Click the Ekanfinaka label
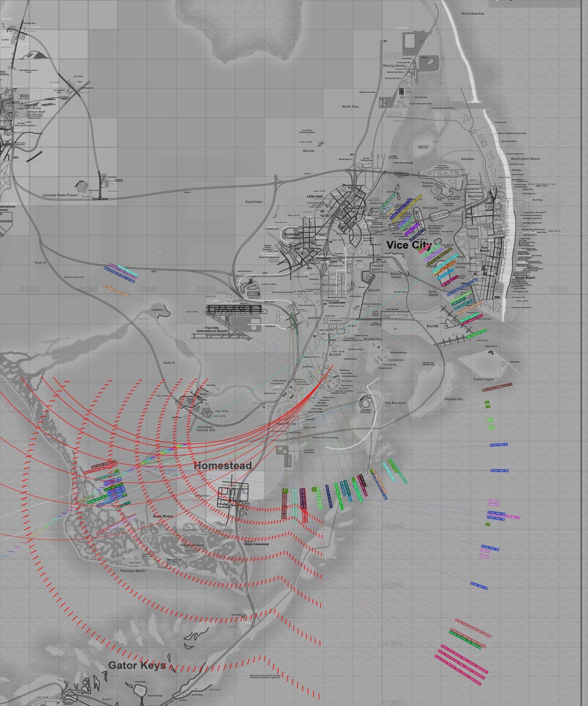 click(254, 202)
